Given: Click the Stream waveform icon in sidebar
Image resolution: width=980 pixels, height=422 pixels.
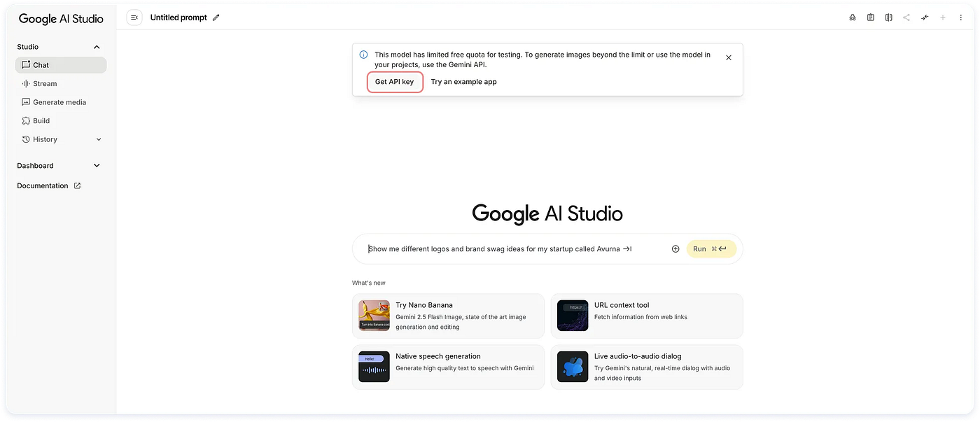Looking at the screenshot, I should [x=26, y=83].
